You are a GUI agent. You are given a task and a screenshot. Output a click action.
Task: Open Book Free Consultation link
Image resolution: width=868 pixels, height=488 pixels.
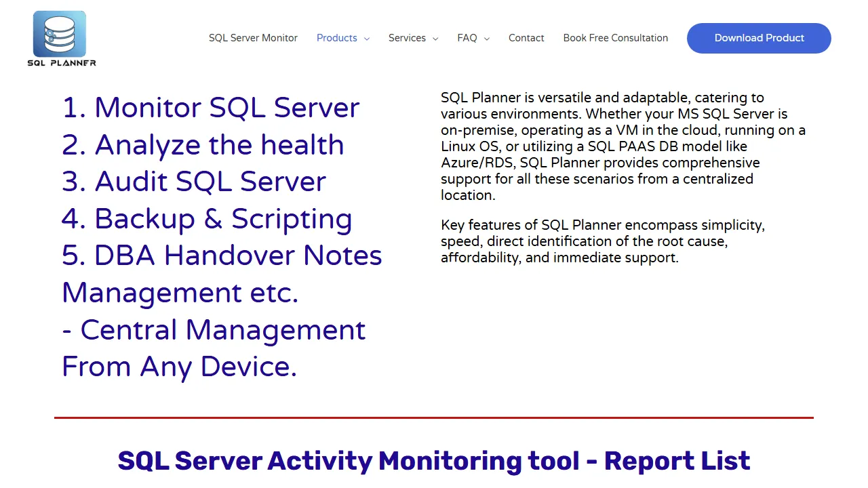pyautogui.click(x=615, y=38)
